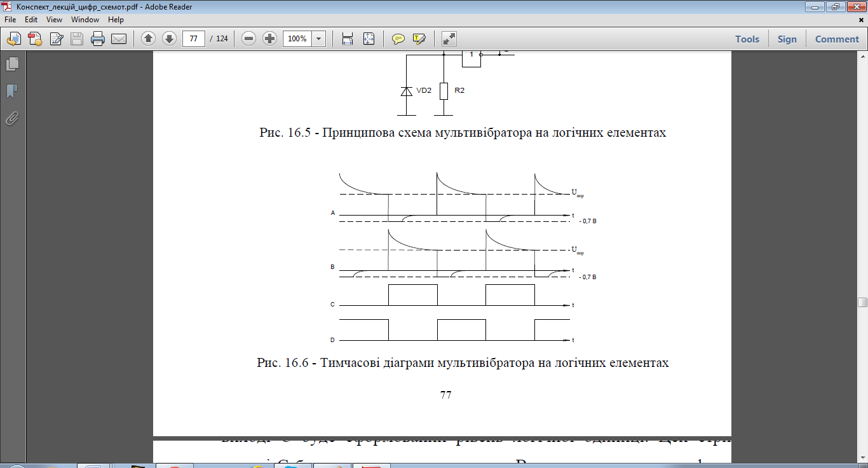Close the document with the menu bar X

coord(862,20)
